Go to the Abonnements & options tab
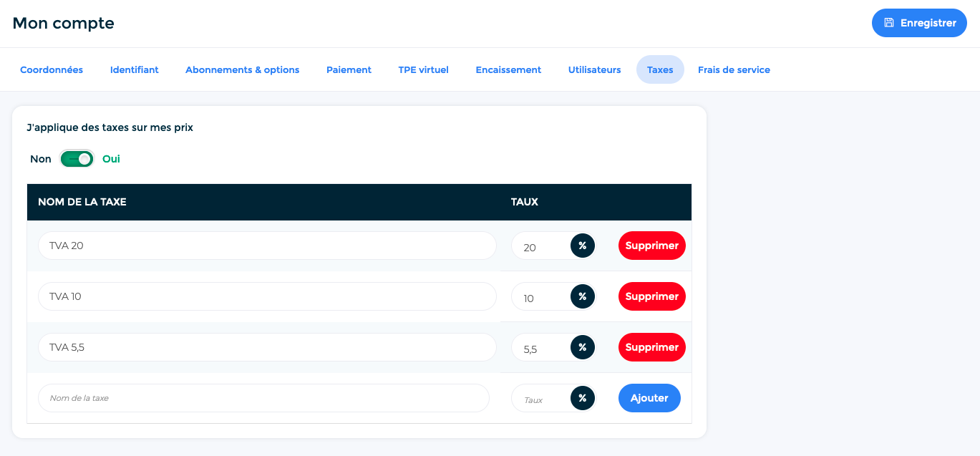 click(x=242, y=69)
